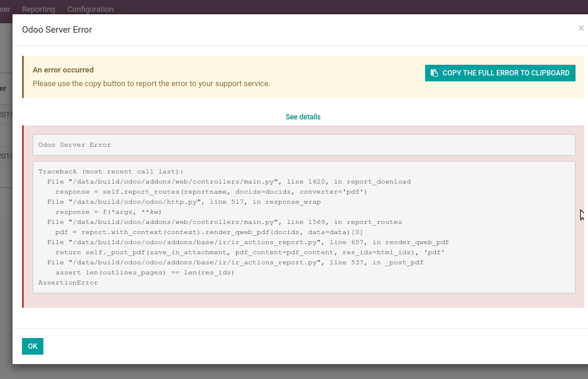Close the Odoo Server Error dialog
Screen dimensions: 588x379
pyautogui.click(x=581, y=28)
